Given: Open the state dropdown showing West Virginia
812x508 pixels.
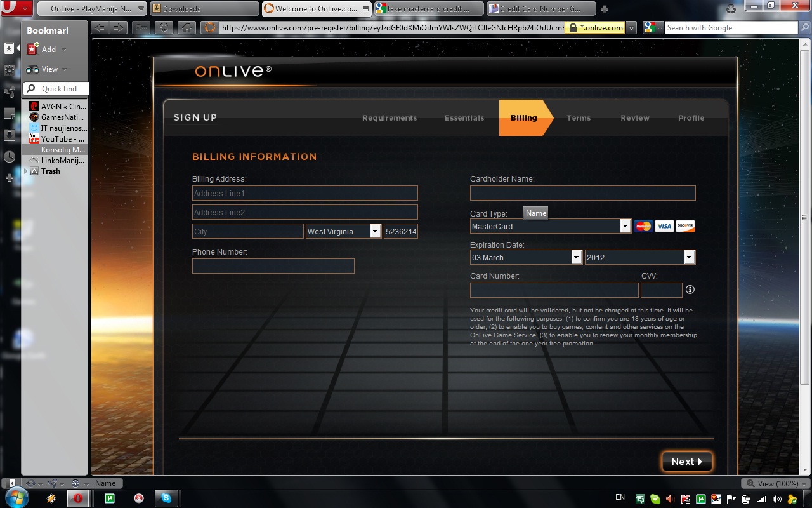Looking at the screenshot, I should (x=343, y=231).
